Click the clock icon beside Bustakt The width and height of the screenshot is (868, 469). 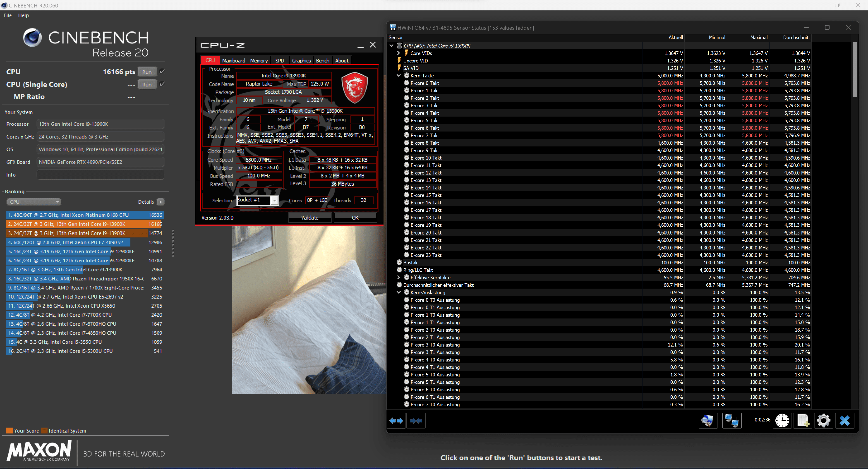399,263
